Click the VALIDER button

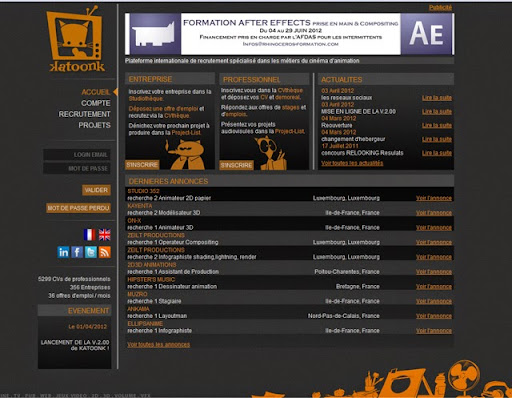point(96,190)
